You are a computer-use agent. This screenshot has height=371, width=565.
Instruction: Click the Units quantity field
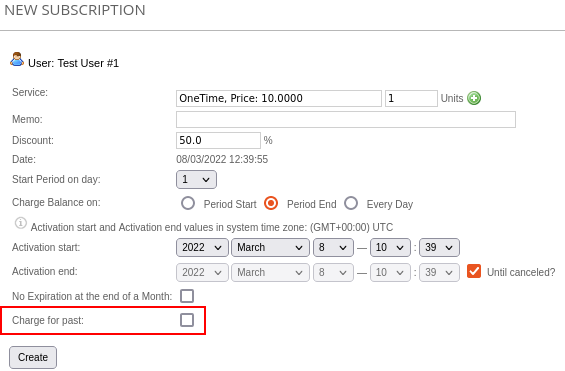coord(411,98)
